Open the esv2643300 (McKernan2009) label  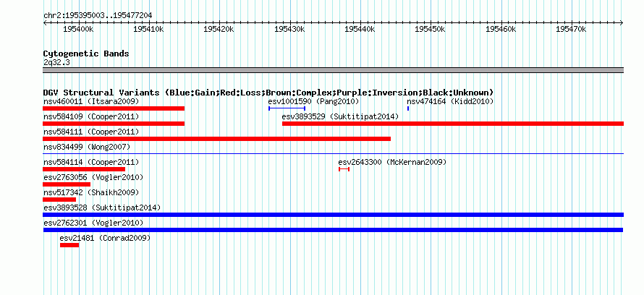(392, 162)
